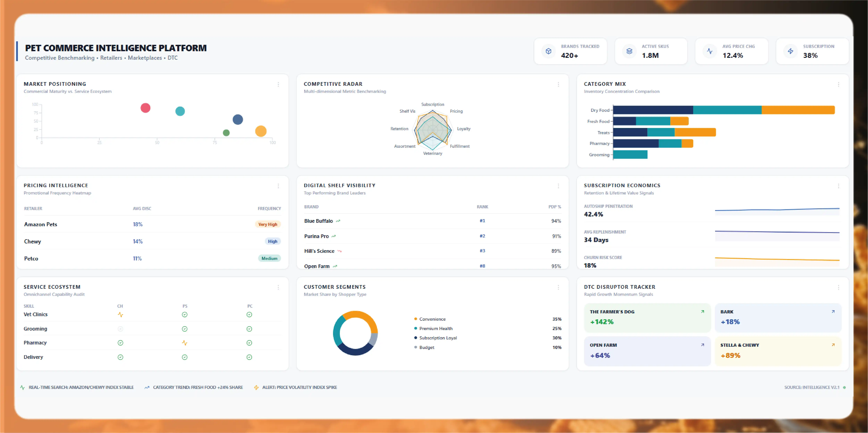This screenshot has width=868, height=433.
Task: Click Pharmacy PC check icon
Action: [x=249, y=343]
